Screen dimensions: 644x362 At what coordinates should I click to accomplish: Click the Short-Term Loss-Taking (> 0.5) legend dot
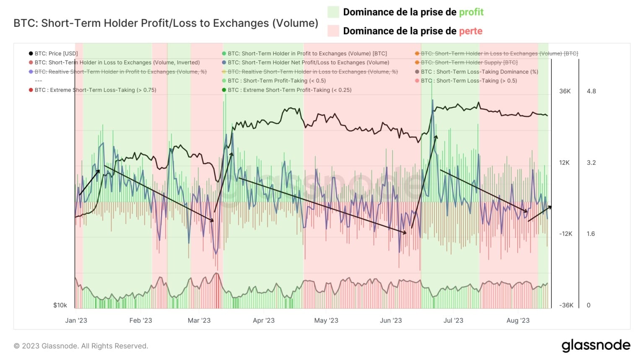(x=417, y=81)
